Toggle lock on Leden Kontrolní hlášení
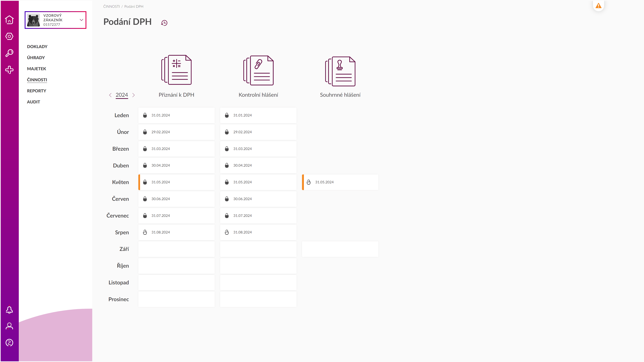Viewport: 644px width, 362px height. 227,115
